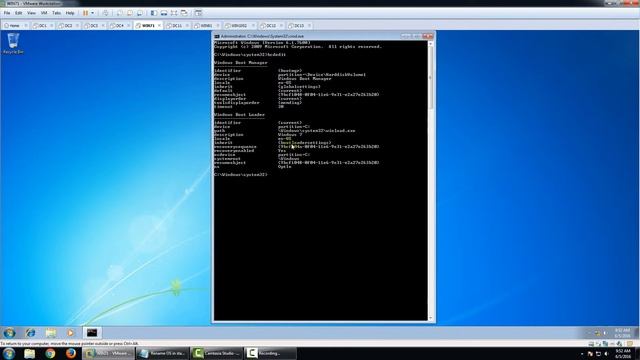Open the Tabs menu
Screen dimensions: 640x360
tap(56, 13)
